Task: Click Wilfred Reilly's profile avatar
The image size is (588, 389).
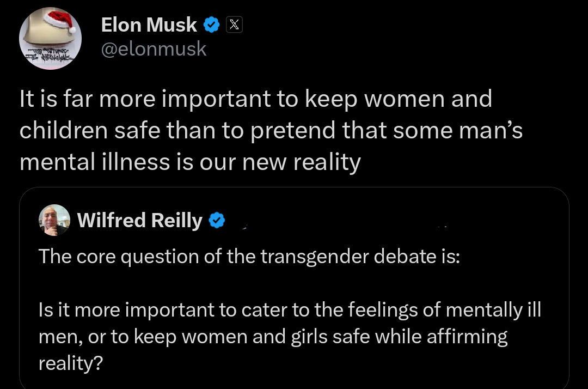Action: (x=54, y=220)
